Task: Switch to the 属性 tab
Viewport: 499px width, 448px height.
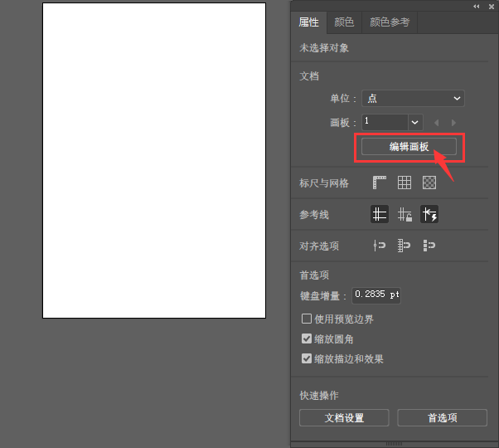Action: click(x=308, y=22)
